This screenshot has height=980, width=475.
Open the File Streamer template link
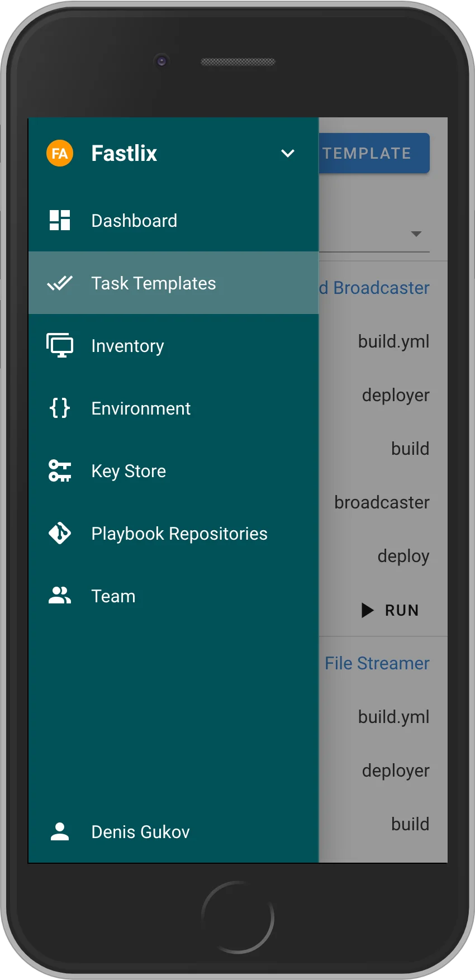[377, 663]
